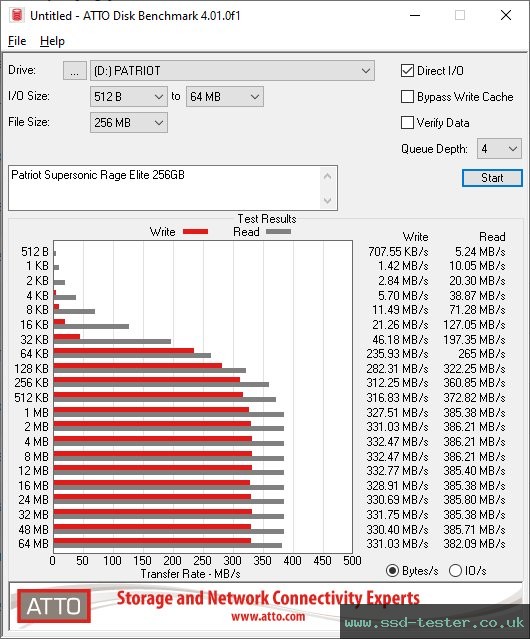Click the description box scroll down arrow
This screenshot has height=639, width=530.
click(328, 200)
